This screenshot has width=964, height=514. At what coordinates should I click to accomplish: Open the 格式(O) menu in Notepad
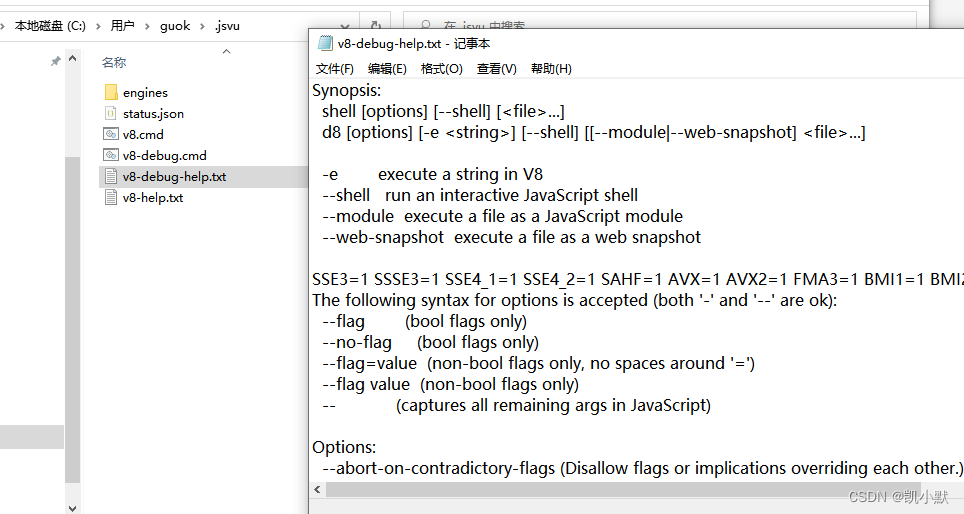[441, 69]
